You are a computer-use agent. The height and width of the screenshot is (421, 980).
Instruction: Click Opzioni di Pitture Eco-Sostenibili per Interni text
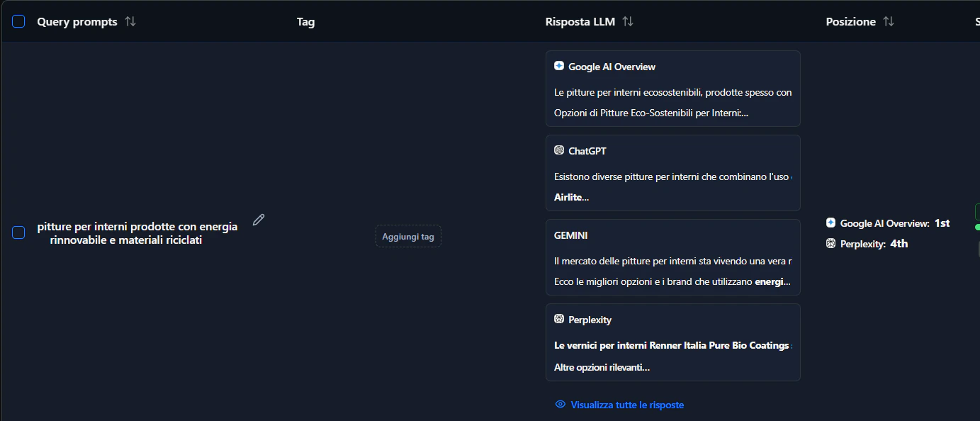(x=650, y=113)
